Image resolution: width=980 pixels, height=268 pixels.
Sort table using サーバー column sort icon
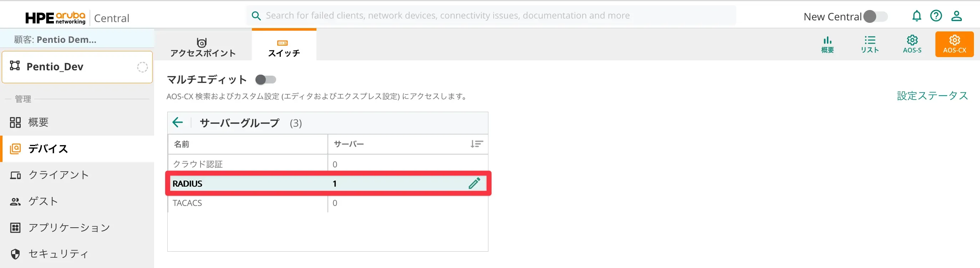click(x=476, y=144)
